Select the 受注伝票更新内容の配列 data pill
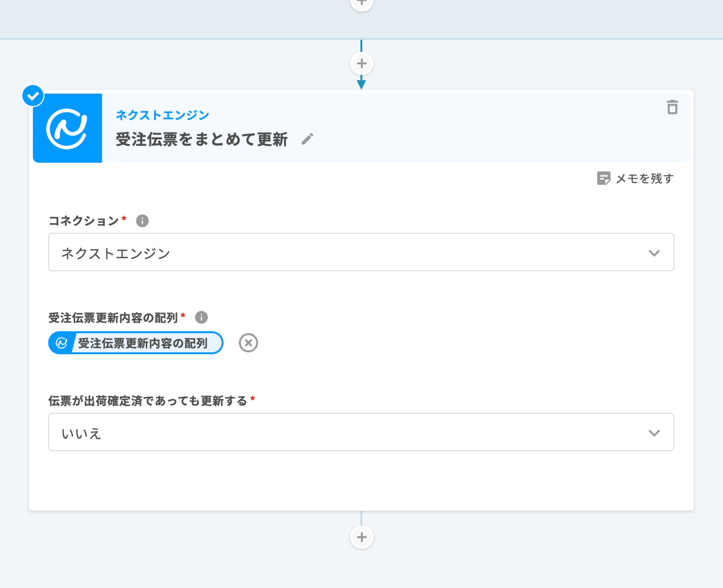Screen dimensions: 723x588 pyautogui.click(x=142, y=343)
